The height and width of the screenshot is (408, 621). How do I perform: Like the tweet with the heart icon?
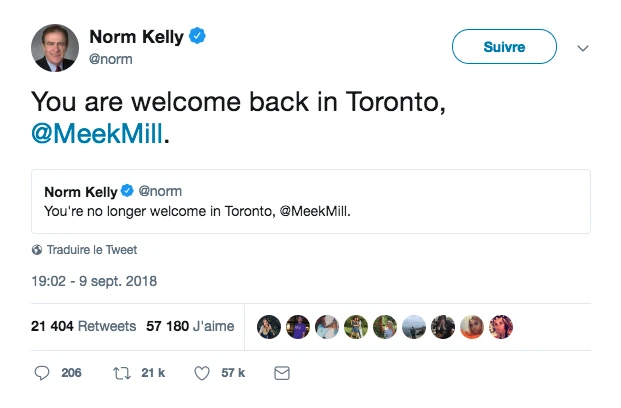[x=200, y=373]
